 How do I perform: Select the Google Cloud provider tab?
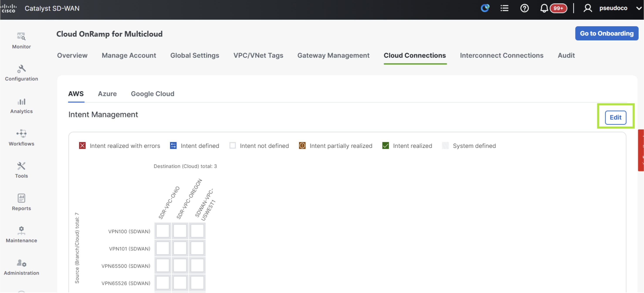pyautogui.click(x=153, y=94)
